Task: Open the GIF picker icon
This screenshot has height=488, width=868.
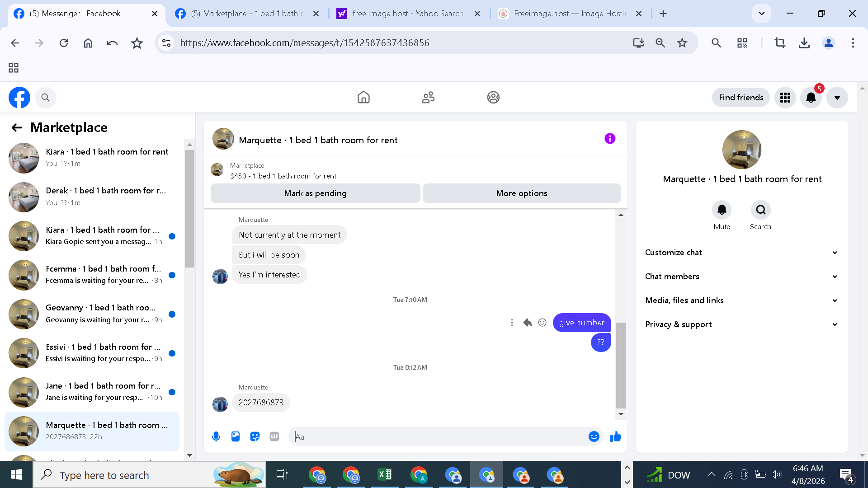Action: point(274,436)
